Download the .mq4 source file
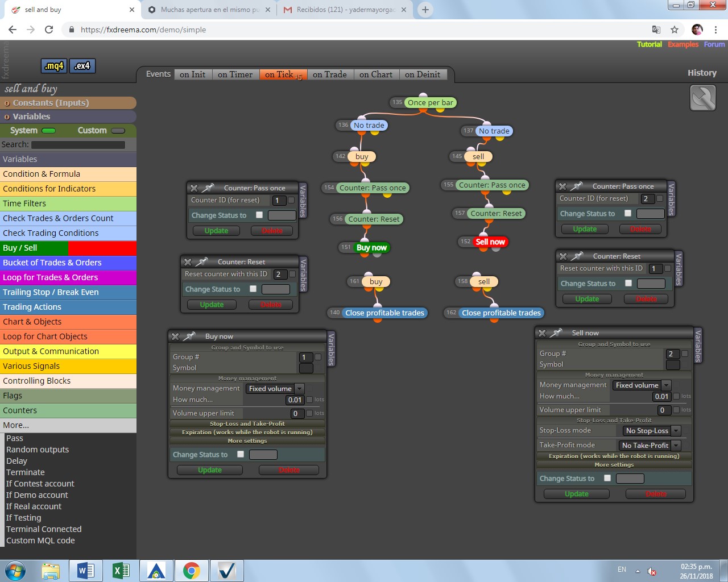The image size is (728, 582). pyautogui.click(x=54, y=66)
